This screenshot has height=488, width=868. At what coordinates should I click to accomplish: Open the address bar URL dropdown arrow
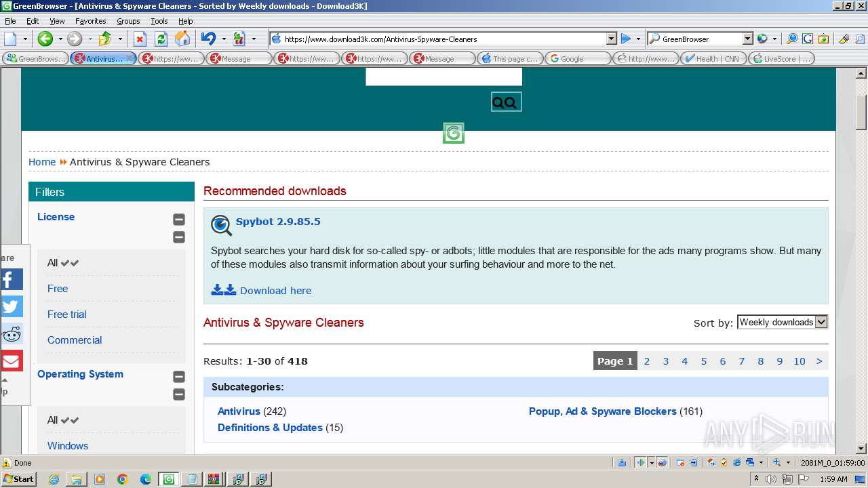[611, 39]
